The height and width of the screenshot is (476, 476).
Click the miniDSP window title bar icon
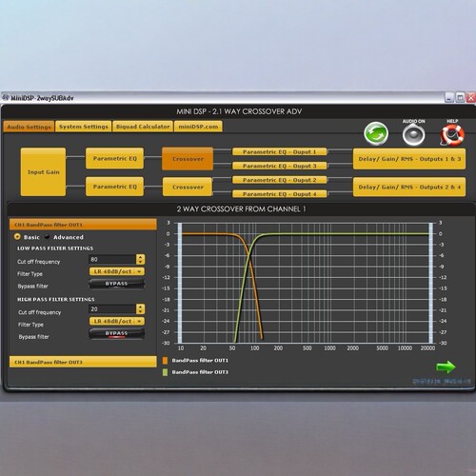point(6,98)
